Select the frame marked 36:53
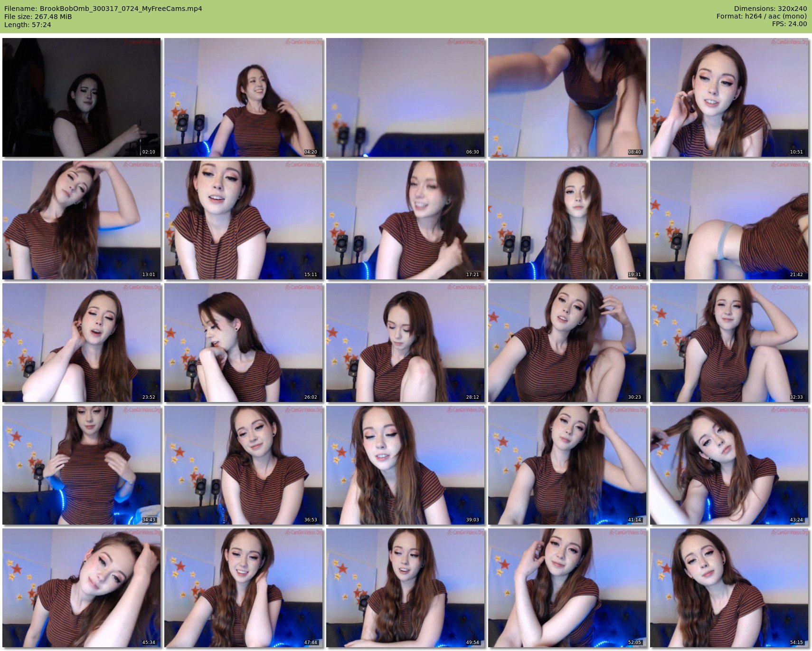Image resolution: width=812 pixels, height=651 pixels. pos(243,465)
